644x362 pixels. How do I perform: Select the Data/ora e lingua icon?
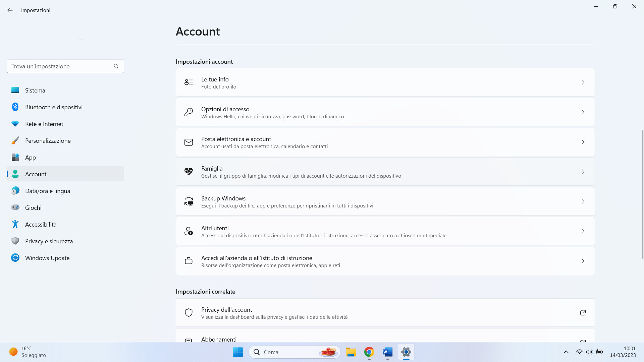[15, 191]
